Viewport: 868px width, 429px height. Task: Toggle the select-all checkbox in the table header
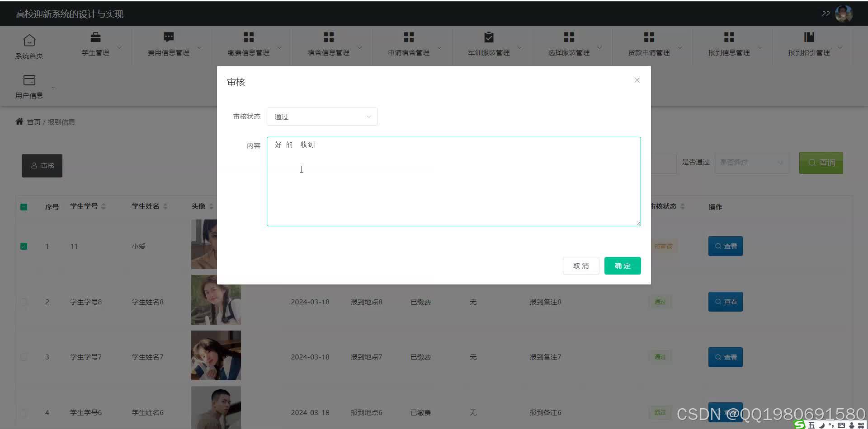click(x=24, y=206)
